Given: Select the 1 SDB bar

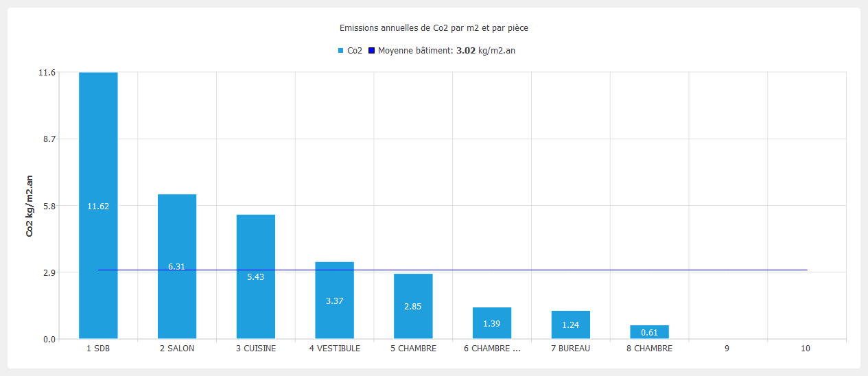Looking at the screenshot, I should pos(98,137).
